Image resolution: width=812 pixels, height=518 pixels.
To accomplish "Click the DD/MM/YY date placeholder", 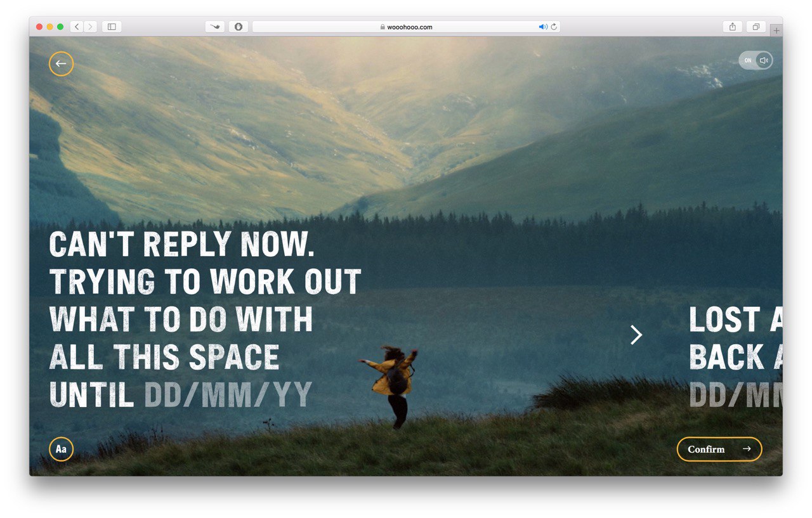I will [228, 395].
